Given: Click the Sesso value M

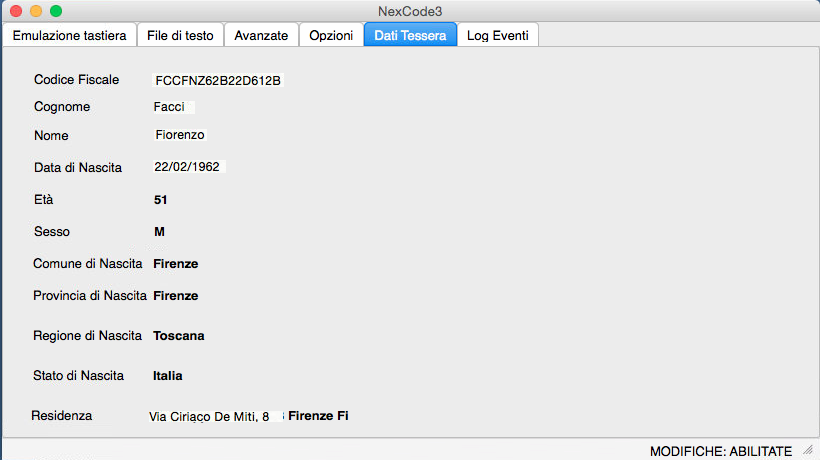Looking at the screenshot, I should (x=158, y=232).
